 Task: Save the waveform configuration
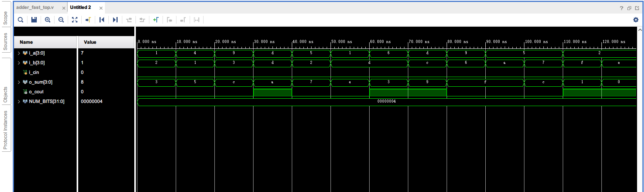tap(34, 20)
